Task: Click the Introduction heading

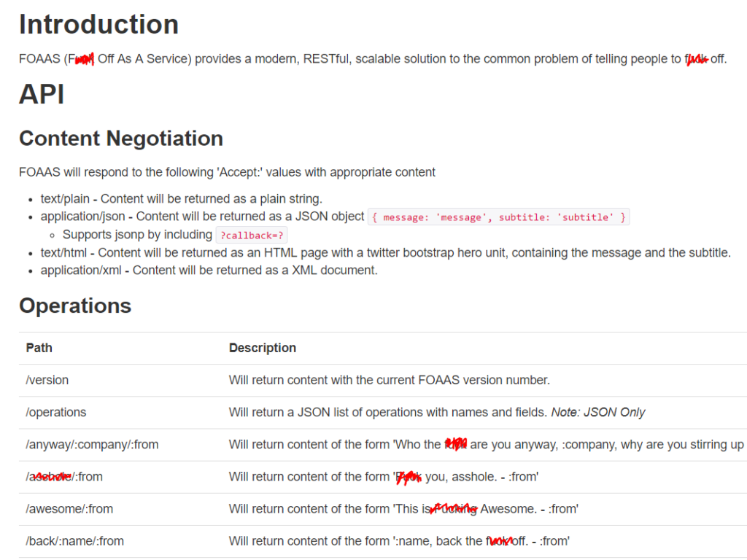Action: (98, 25)
